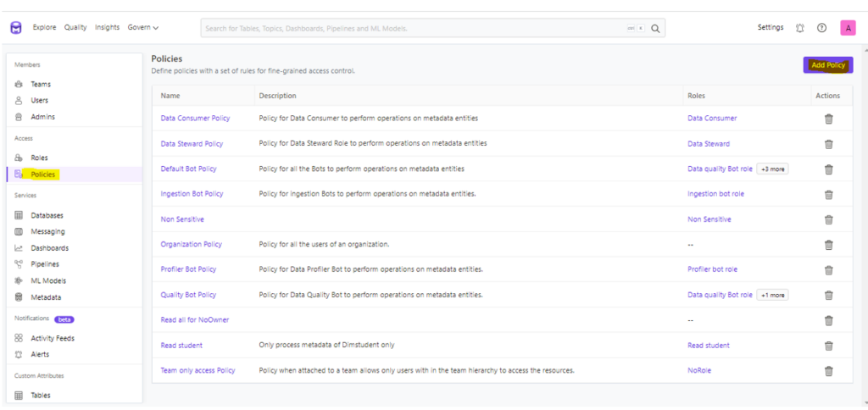Open Settings in the top bar
Screen dimensions: 868x410
(x=770, y=28)
